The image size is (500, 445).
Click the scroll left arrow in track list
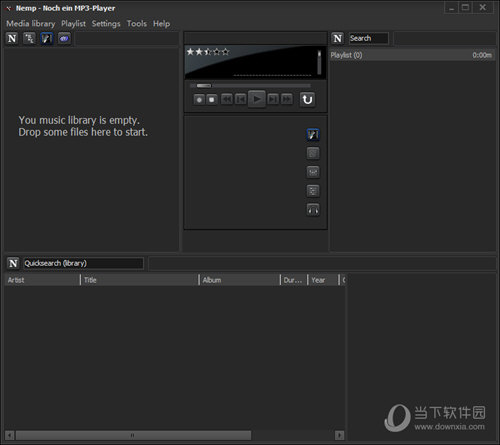(x=9, y=435)
